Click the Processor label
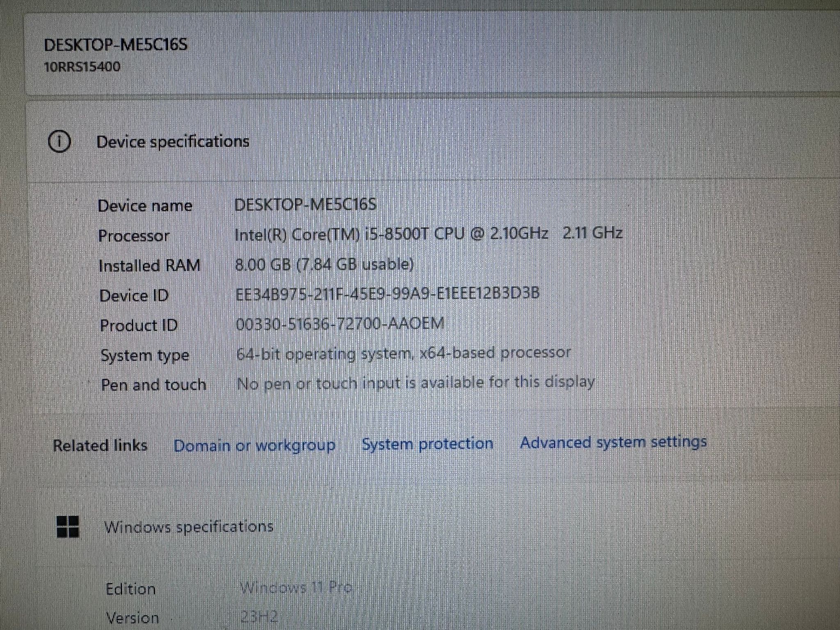This screenshot has width=840, height=630. [134, 236]
